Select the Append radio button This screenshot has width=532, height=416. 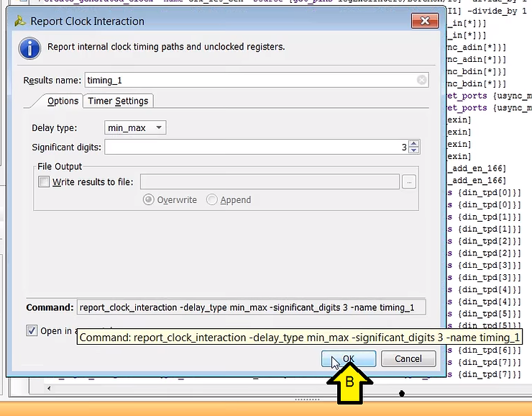coord(212,200)
